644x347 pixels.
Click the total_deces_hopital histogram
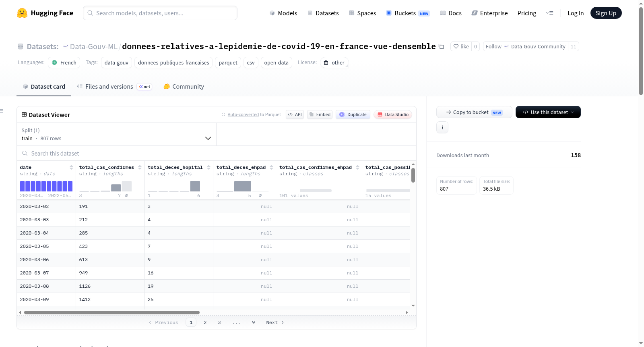(174, 186)
